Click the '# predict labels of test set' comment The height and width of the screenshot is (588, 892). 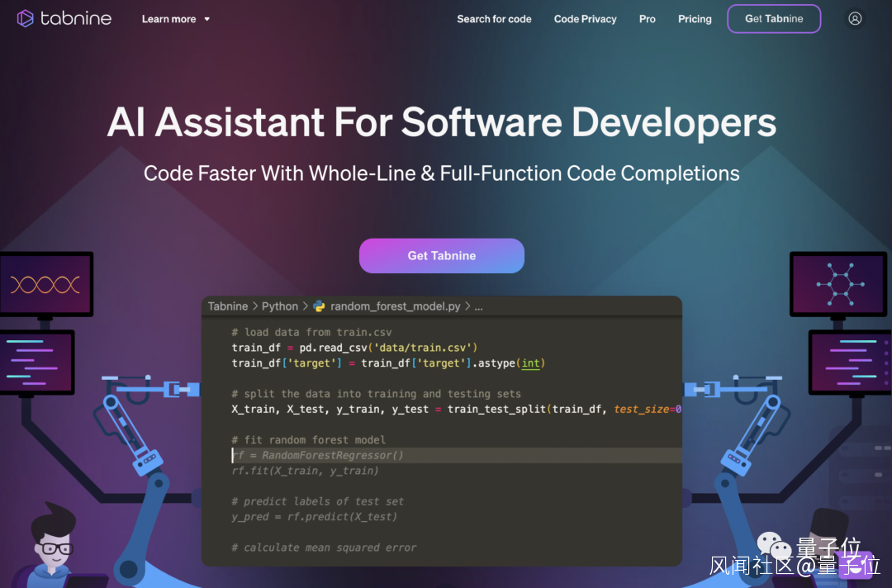pos(317,501)
